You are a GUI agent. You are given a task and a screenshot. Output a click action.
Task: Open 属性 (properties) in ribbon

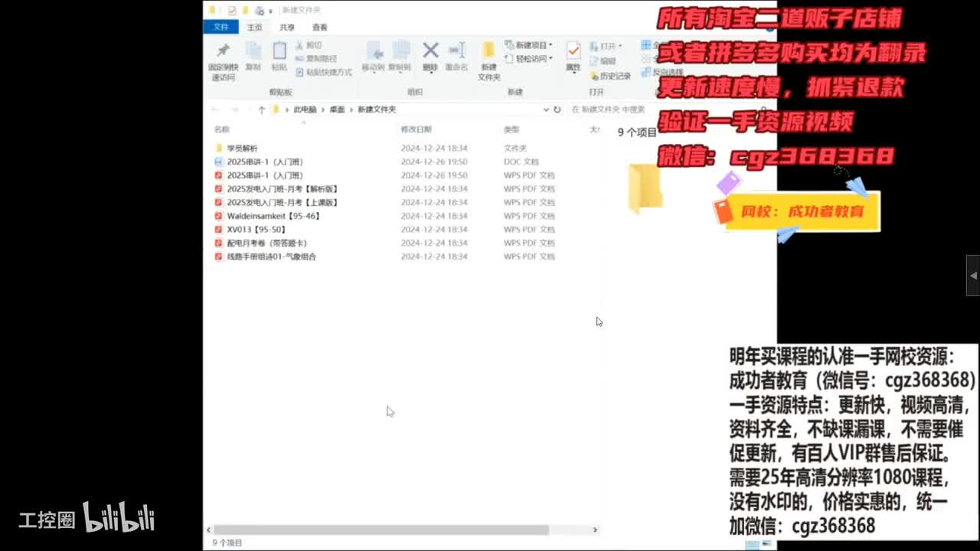pyautogui.click(x=573, y=57)
